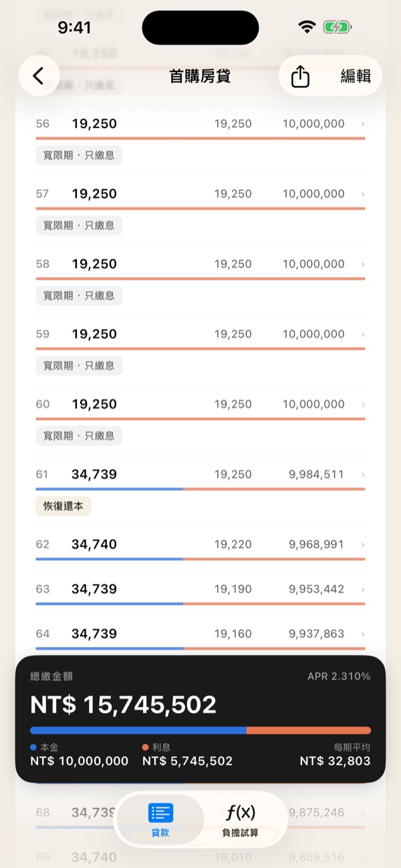This screenshot has height=868, width=401.
Task: Tap the back arrow icon
Action: point(38,76)
